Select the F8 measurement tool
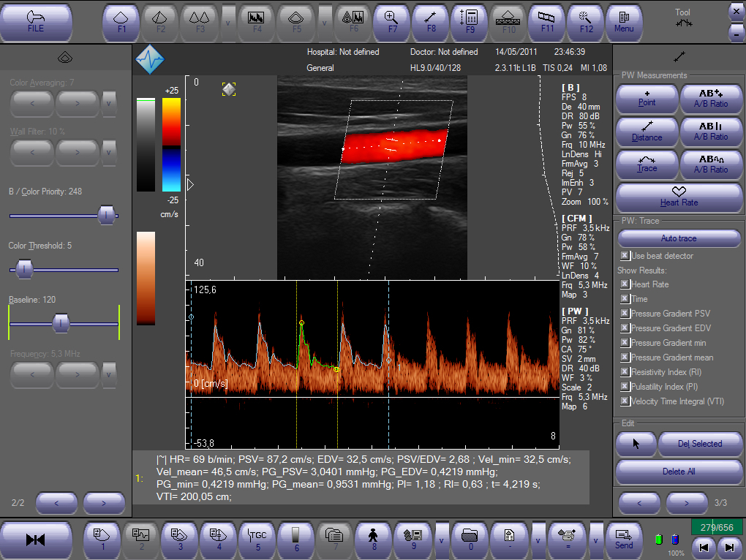The image size is (746, 560). (431, 22)
